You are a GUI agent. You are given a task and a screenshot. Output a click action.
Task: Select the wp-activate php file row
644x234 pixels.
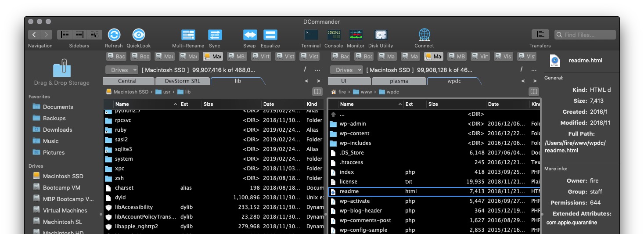[434, 201]
